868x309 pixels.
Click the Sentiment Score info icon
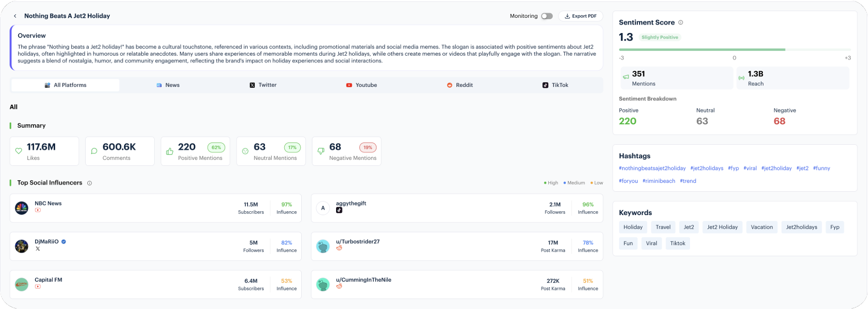[x=680, y=23]
